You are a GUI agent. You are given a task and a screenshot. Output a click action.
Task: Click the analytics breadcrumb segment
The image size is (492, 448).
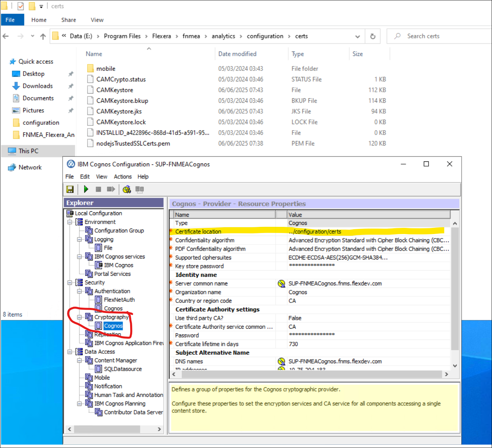click(223, 36)
